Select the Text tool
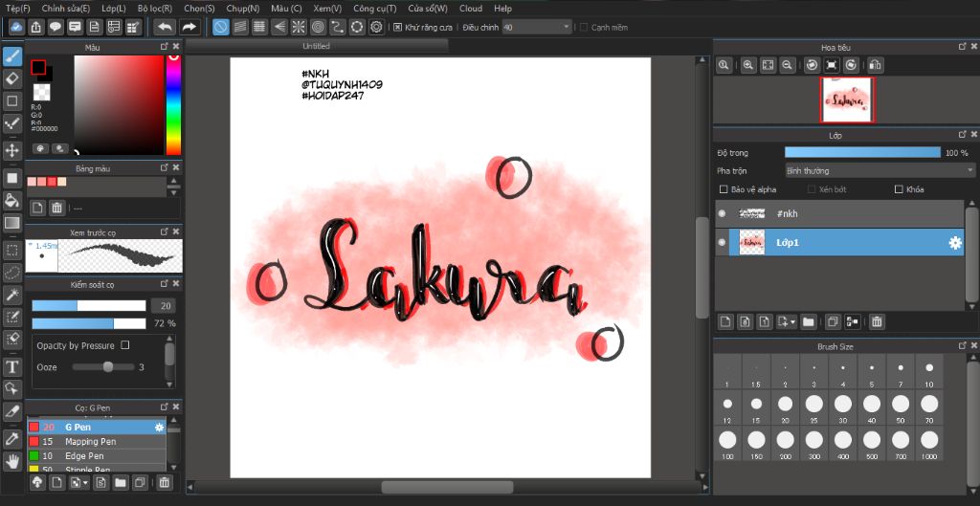The width and height of the screenshot is (980, 506). [12, 366]
